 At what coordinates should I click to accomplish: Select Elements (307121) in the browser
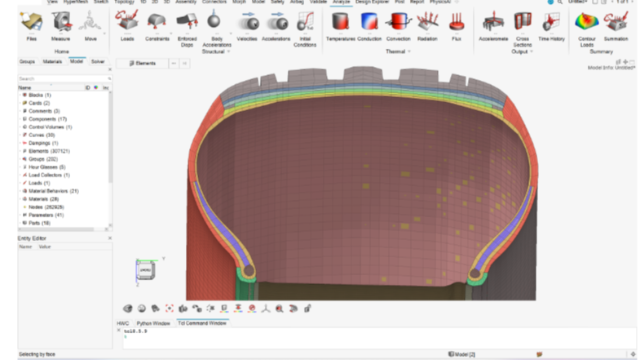click(49, 151)
